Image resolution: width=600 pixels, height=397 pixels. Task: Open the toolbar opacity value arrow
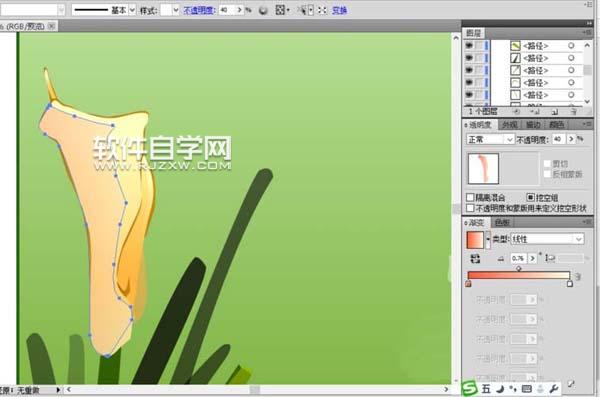coord(240,10)
